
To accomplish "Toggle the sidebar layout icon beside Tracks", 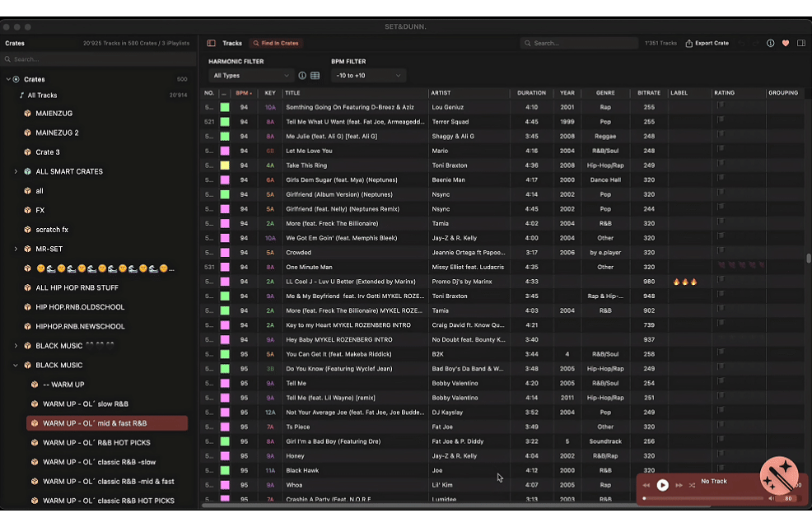I will [212, 43].
